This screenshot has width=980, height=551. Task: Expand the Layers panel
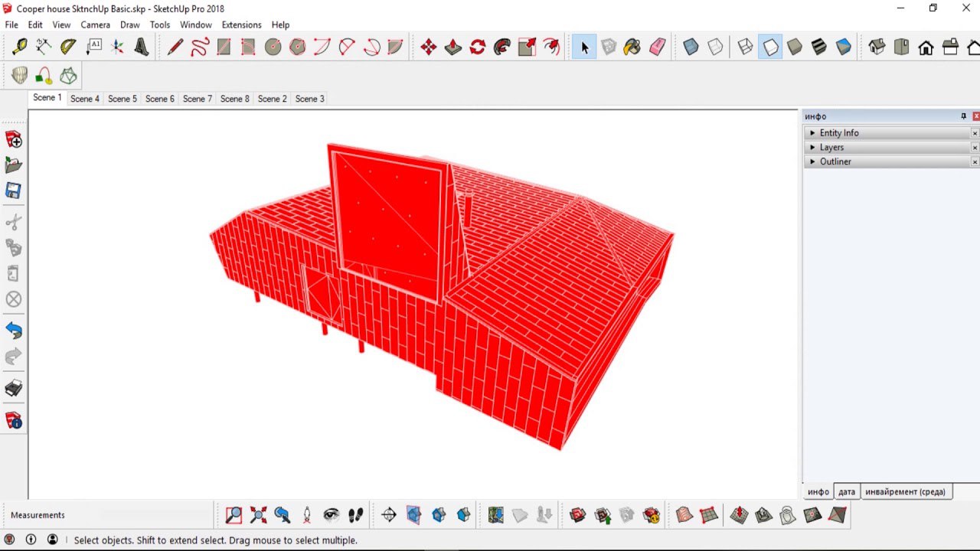point(889,147)
